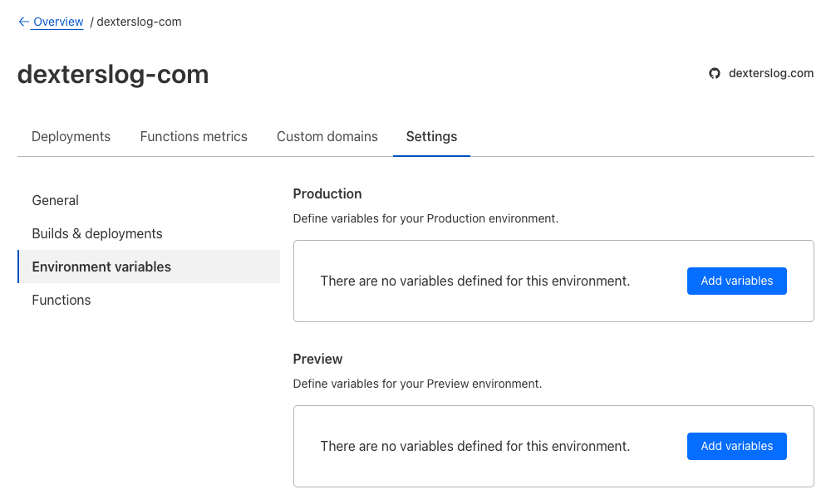831x504 pixels.
Task: Go back to the Overview page
Action: click(57, 22)
